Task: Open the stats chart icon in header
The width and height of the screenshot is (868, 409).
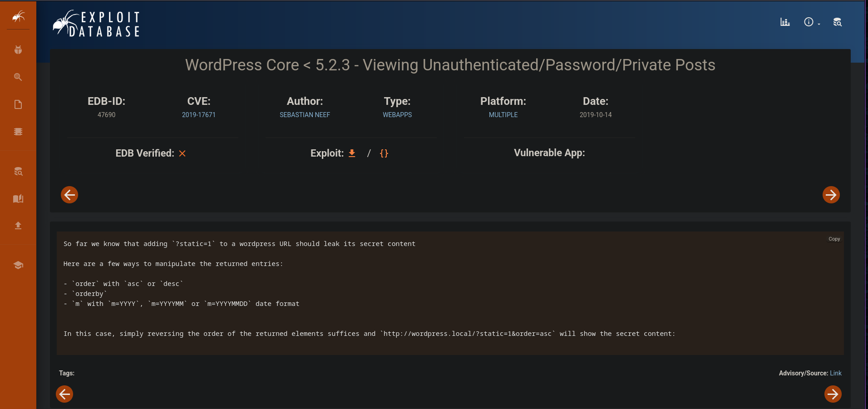Action: [785, 22]
